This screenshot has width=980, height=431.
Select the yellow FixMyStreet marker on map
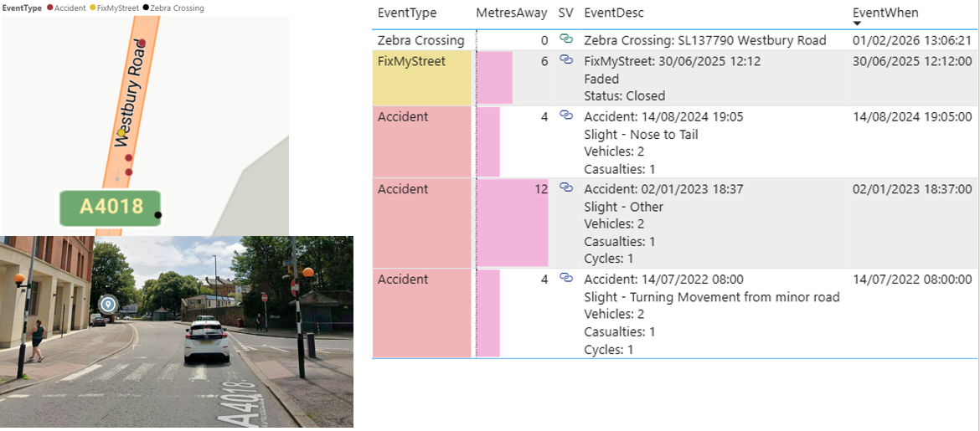tap(121, 132)
